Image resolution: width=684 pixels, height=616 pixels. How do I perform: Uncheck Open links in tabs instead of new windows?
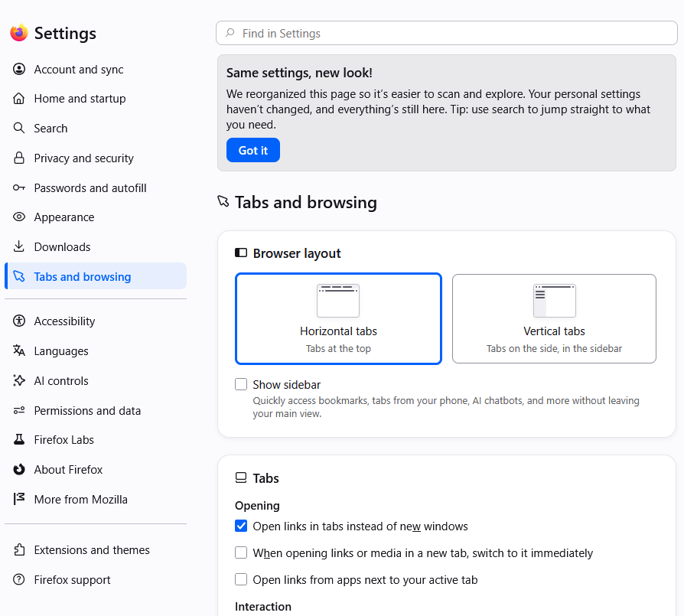[x=241, y=526]
